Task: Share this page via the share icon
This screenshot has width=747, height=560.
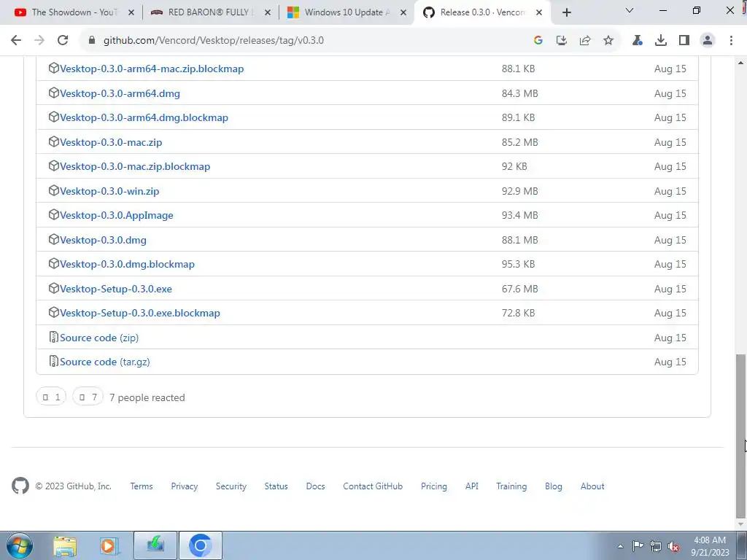Action: (585, 41)
